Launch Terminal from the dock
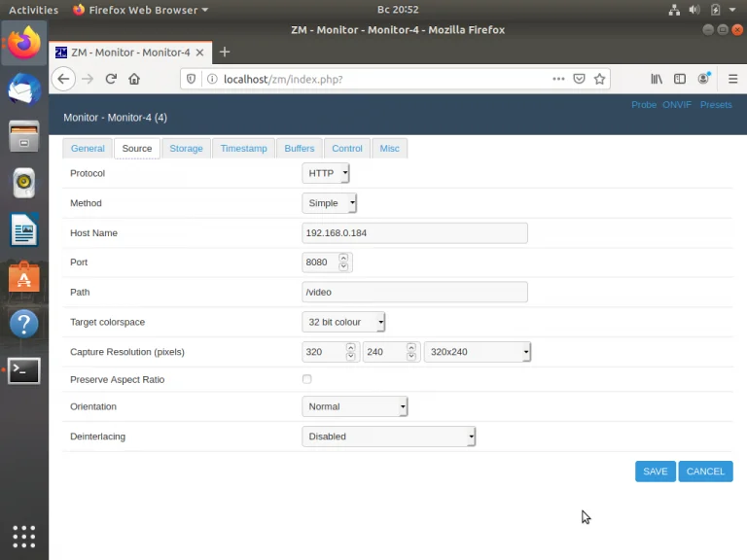 [x=23, y=370]
